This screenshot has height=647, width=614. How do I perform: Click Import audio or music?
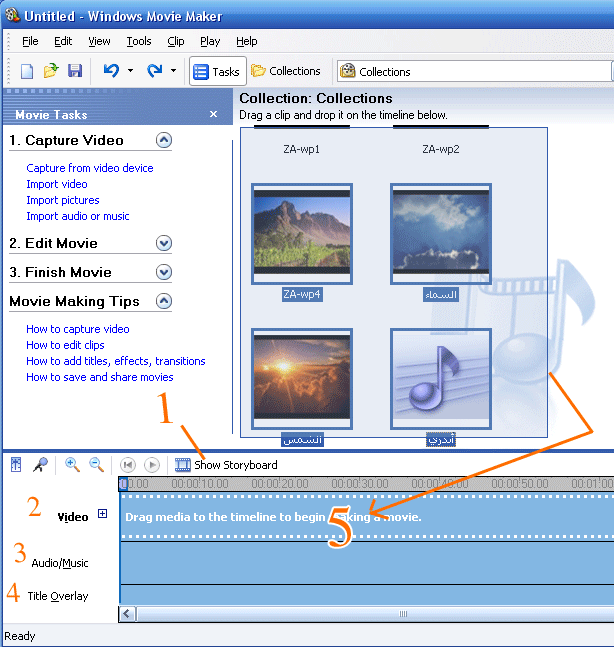coord(78,216)
